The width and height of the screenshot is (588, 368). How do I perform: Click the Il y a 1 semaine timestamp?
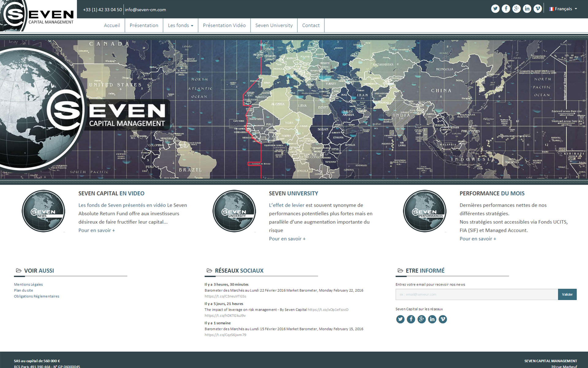pyautogui.click(x=217, y=323)
